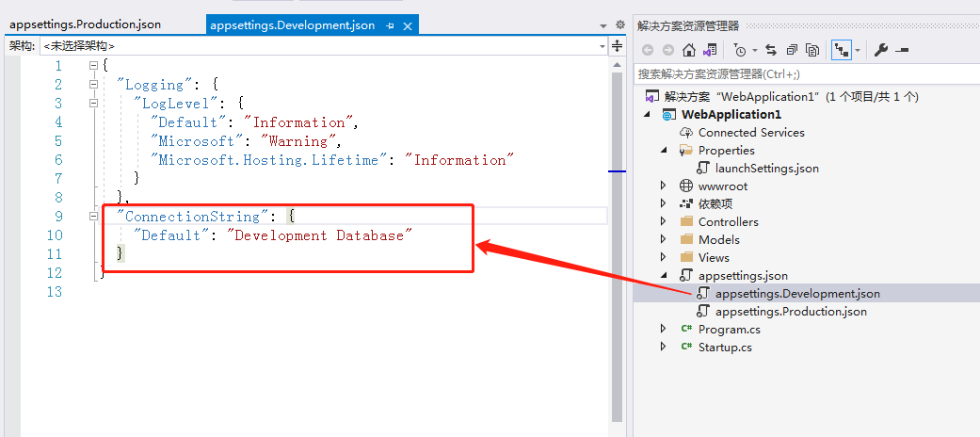Collapse the ConnectionString block on line 9

pos(93,216)
